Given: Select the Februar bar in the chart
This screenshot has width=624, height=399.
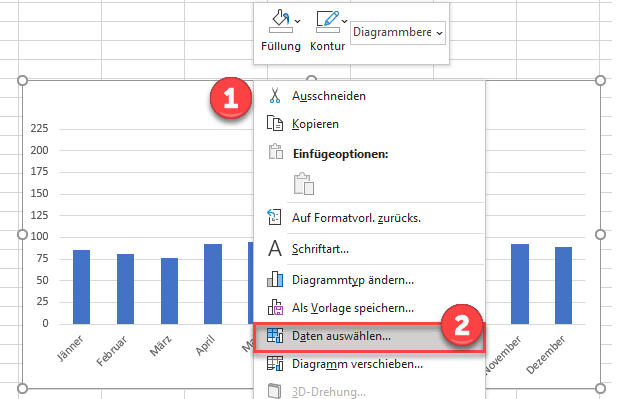Looking at the screenshot, I should [125, 289].
